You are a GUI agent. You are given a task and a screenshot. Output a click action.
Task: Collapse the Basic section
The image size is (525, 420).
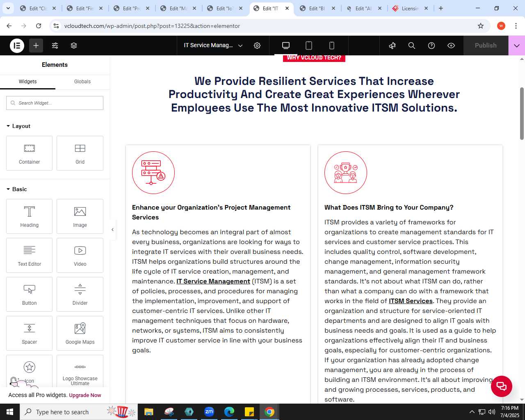[17, 189]
